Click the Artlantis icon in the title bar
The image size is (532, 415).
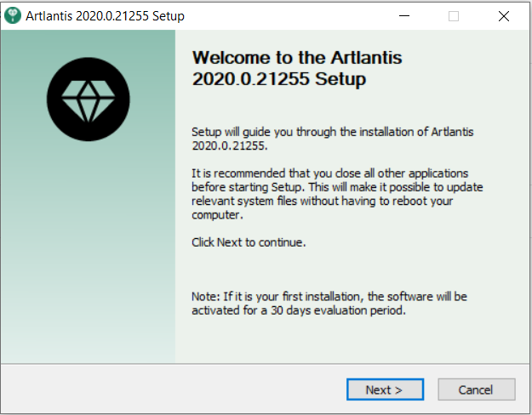pos(13,15)
